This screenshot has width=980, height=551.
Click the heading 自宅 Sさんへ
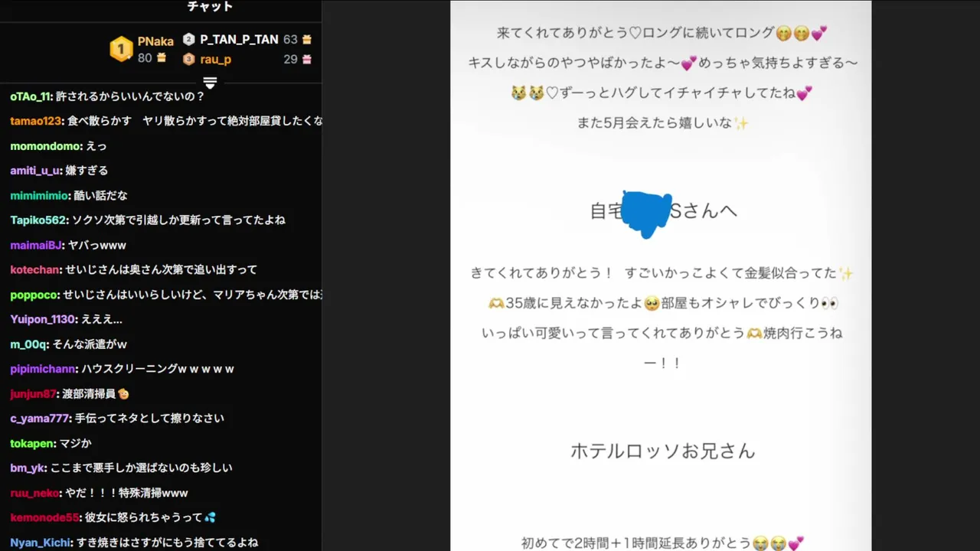(663, 211)
